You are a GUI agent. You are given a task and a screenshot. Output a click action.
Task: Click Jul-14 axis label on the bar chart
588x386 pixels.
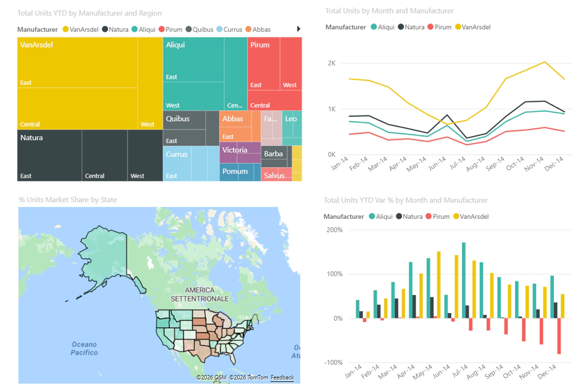(460, 371)
